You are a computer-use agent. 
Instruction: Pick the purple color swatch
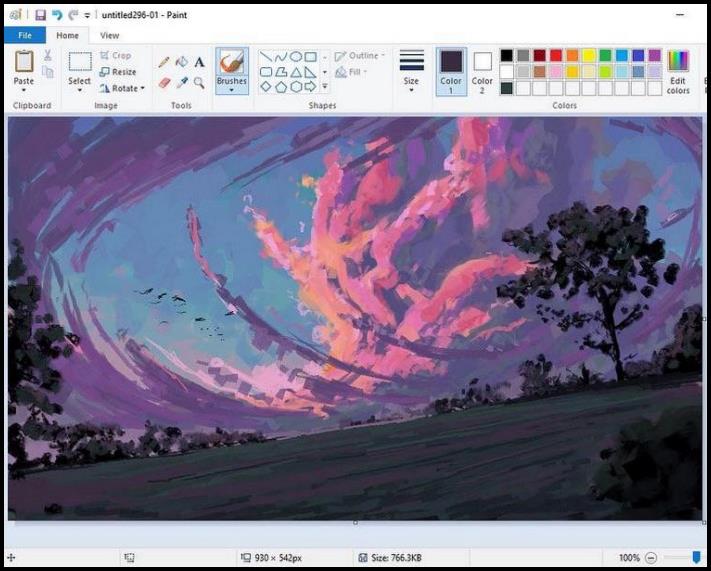[x=655, y=55]
